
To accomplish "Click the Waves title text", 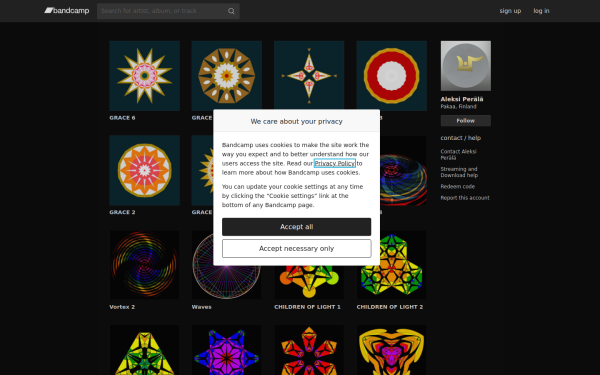I will click(201, 307).
